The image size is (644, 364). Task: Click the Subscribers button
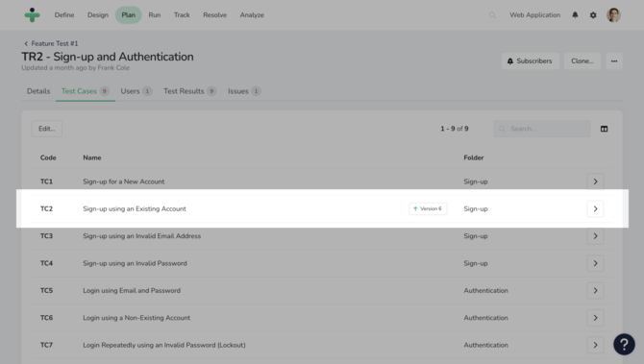pos(531,61)
